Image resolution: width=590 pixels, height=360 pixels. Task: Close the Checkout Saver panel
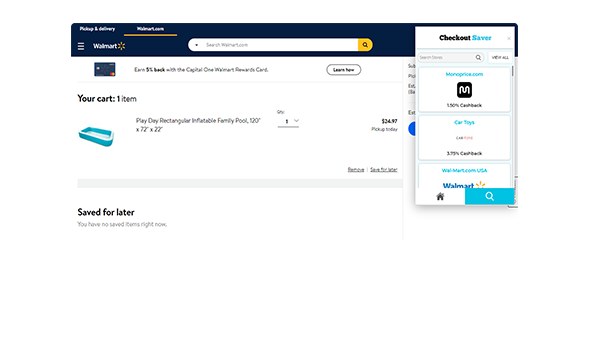coord(509,38)
